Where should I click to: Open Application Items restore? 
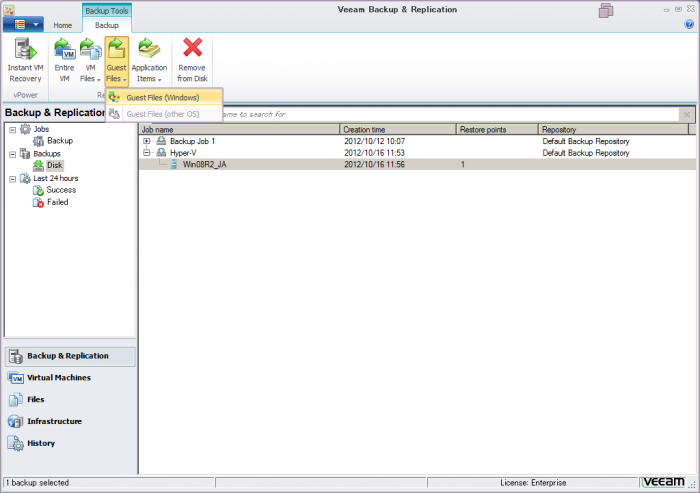pos(149,61)
